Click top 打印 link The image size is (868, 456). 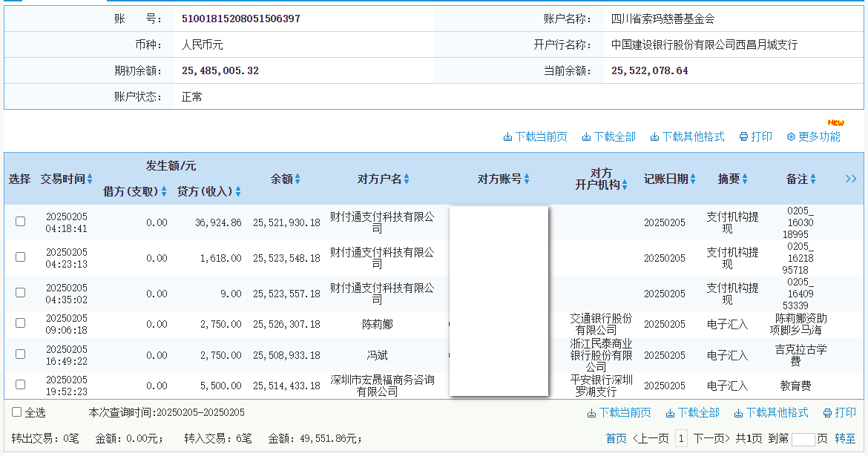(x=761, y=136)
